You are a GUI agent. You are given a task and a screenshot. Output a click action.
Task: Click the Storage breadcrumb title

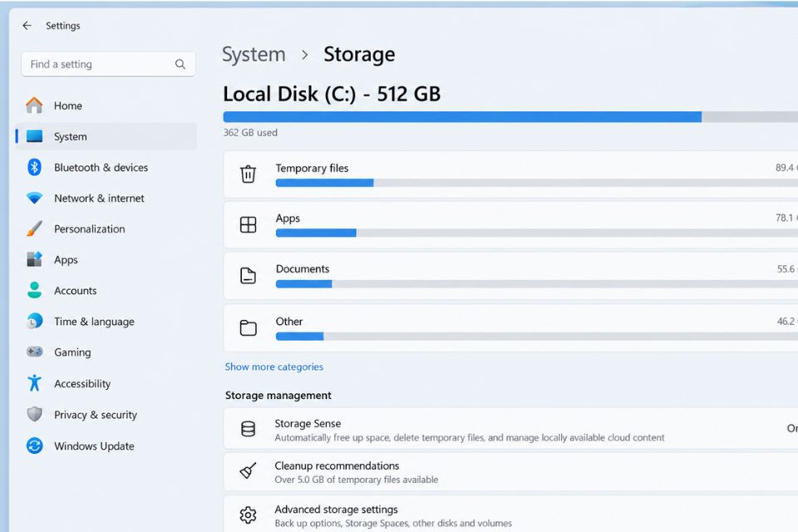coord(359,55)
